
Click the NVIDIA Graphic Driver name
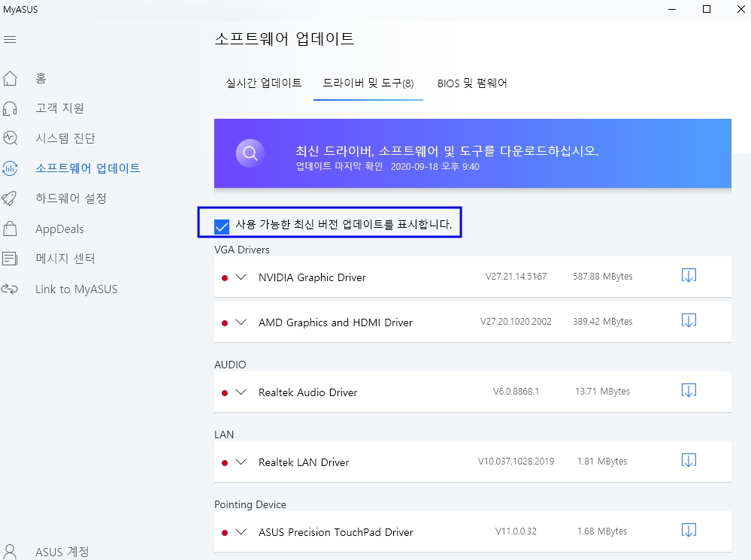(312, 277)
